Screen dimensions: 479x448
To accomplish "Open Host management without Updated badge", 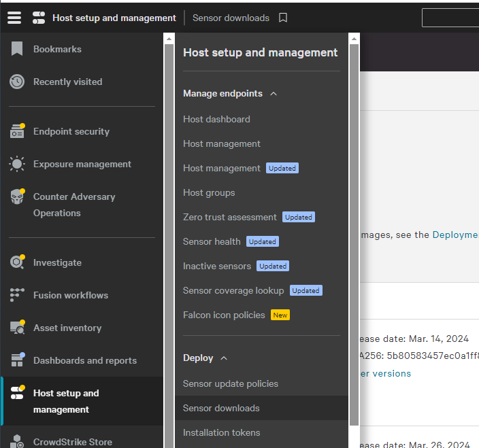I will 222,143.
